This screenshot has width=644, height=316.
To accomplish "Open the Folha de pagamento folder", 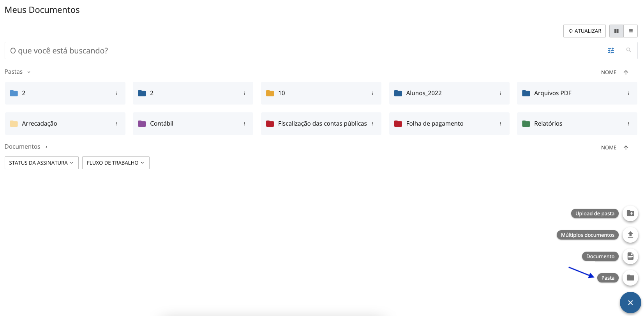I will pyautogui.click(x=435, y=124).
